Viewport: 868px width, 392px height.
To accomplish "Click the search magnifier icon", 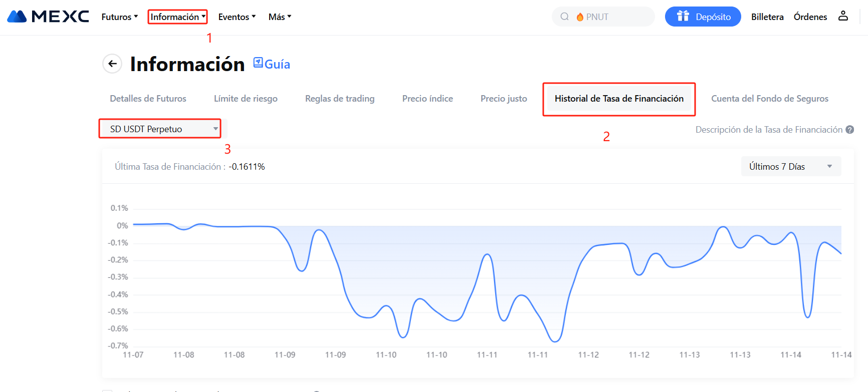I will pyautogui.click(x=564, y=17).
